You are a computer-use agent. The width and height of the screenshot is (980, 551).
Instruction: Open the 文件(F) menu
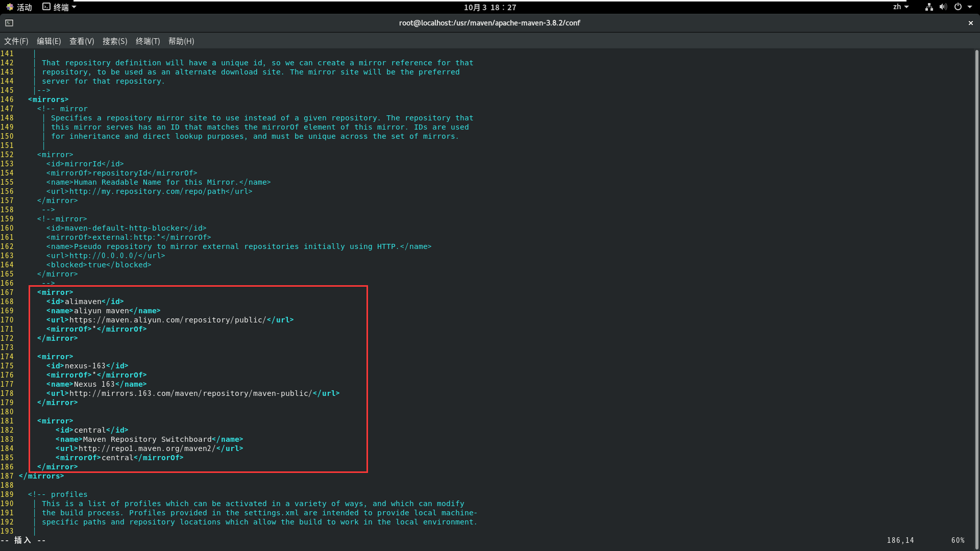coord(16,41)
